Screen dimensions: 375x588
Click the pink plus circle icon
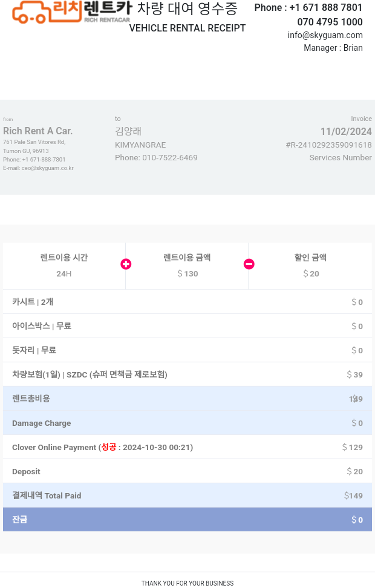[126, 264]
